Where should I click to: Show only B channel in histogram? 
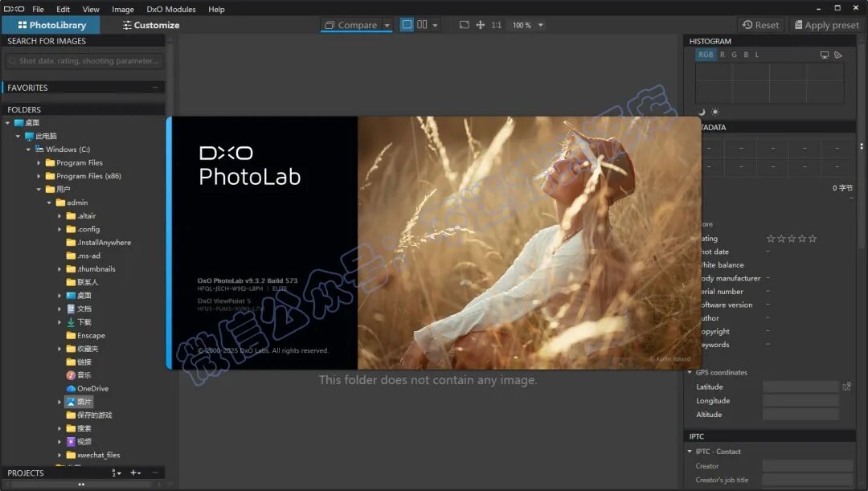(x=746, y=55)
